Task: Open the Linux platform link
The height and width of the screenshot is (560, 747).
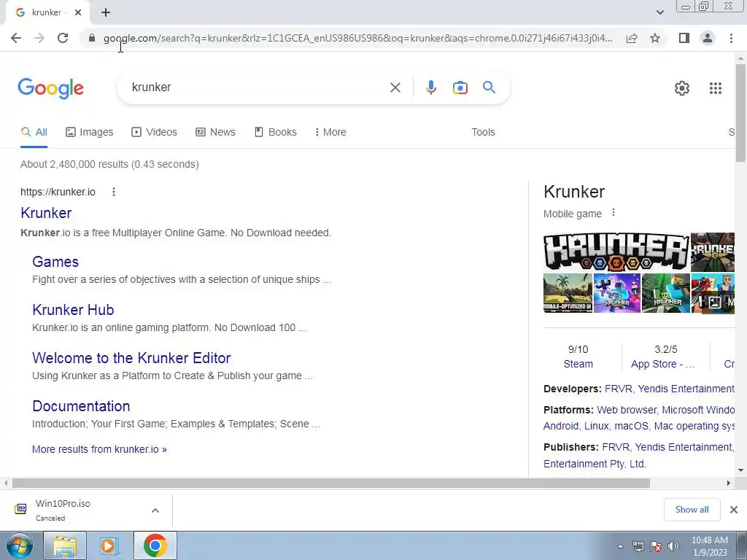Action: (596, 426)
